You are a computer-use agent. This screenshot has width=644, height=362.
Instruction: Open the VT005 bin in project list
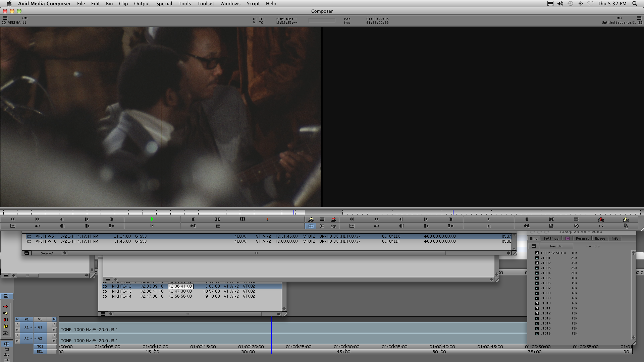545,278
